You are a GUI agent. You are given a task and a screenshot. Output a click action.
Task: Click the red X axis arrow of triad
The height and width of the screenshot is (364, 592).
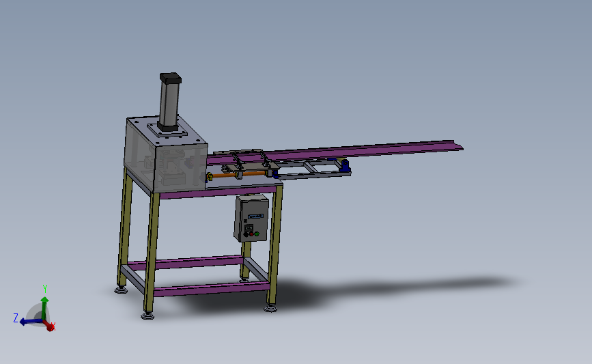(x=49, y=326)
